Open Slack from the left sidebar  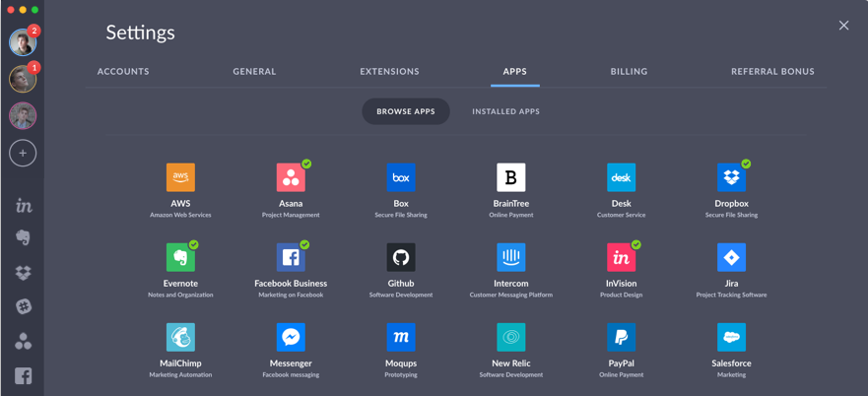(x=24, y=306)
